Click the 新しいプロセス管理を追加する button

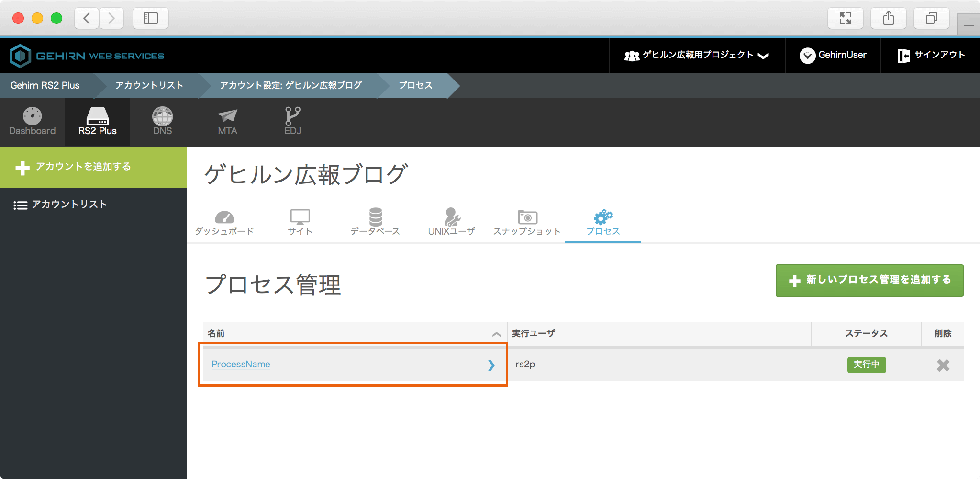pos(869,280)
